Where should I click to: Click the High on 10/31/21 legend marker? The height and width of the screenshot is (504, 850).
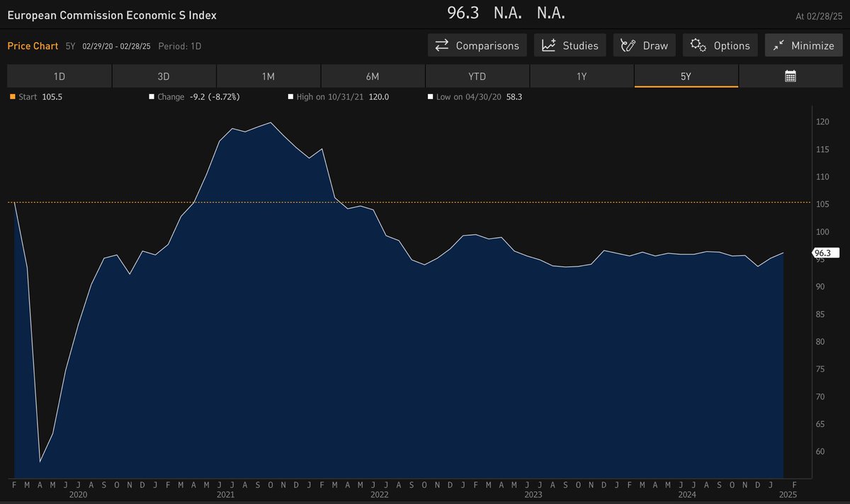tap(291, 97)
